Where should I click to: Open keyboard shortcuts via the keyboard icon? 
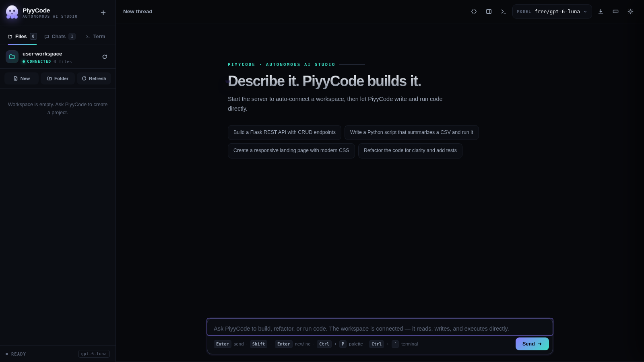point(615,12)
